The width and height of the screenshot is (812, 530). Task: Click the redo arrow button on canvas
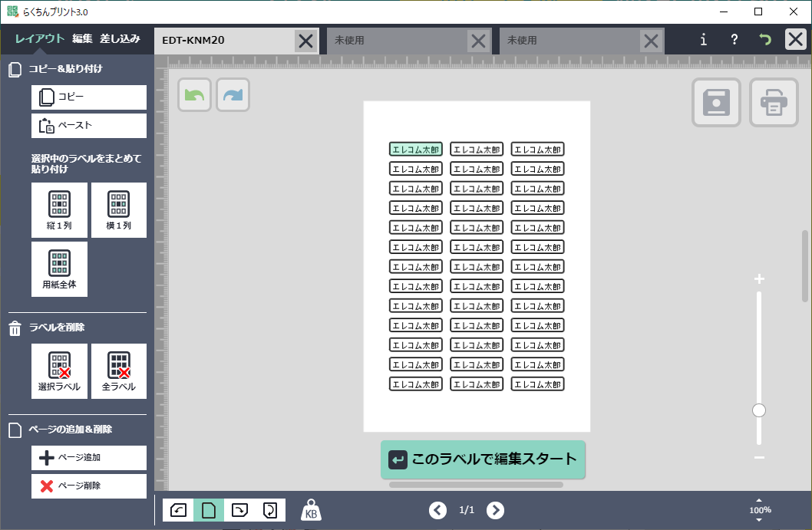click(x=233, y=95)
